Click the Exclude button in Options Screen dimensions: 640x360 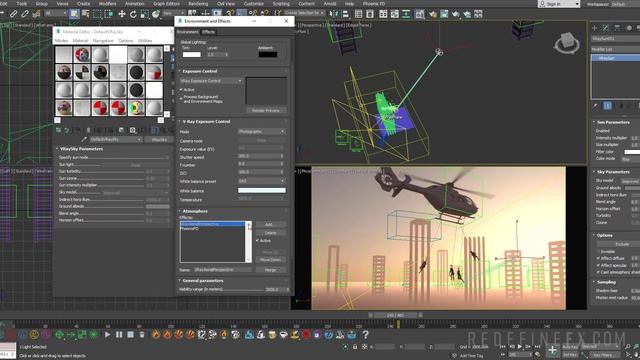click(622, 244)
